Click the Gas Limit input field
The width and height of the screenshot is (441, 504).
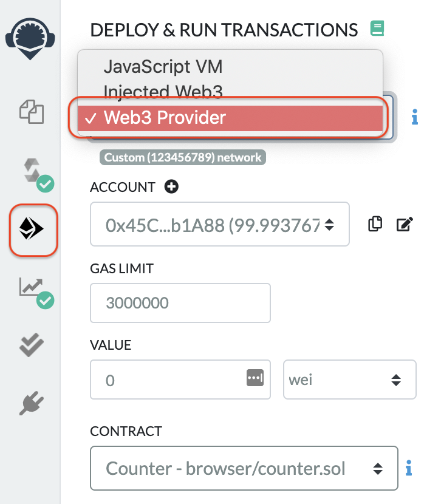[180, 303]
